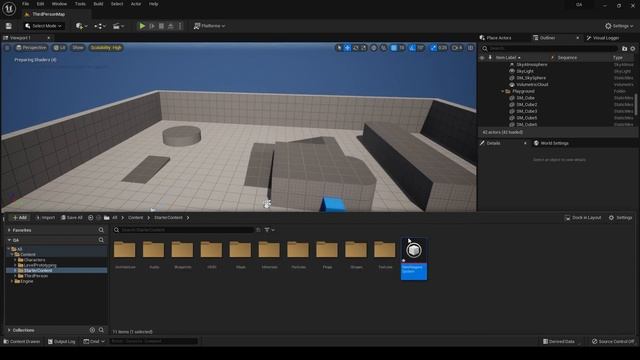Toggle grid snapping in viewport toolbar
Screen dimensions: 640x360
pyautogui.click(x=394, y=48)
